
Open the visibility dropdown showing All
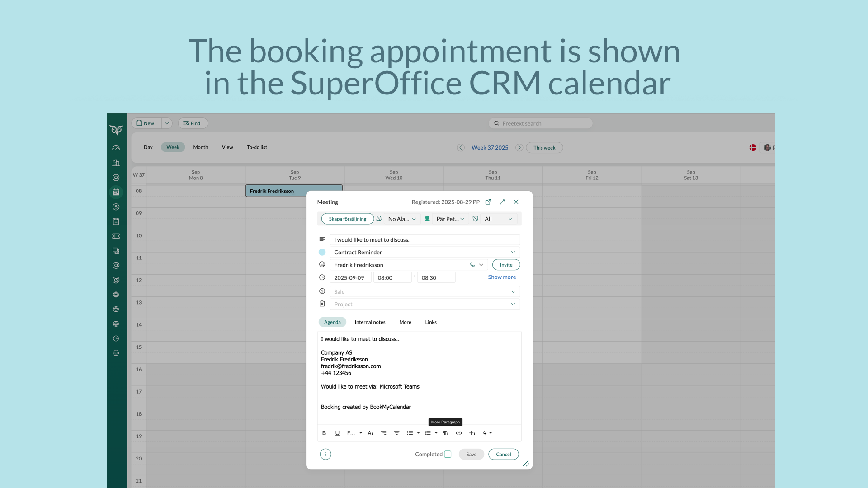point(499,219)
